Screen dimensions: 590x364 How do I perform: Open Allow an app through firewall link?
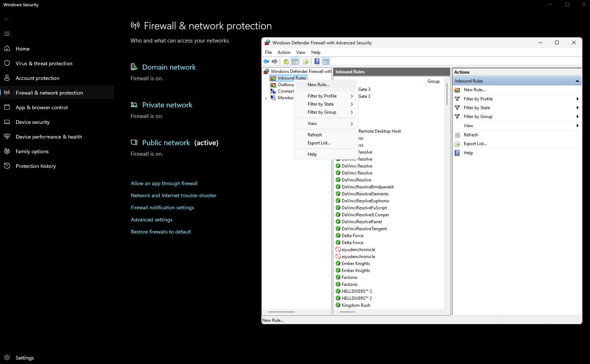tap(164, 183)
